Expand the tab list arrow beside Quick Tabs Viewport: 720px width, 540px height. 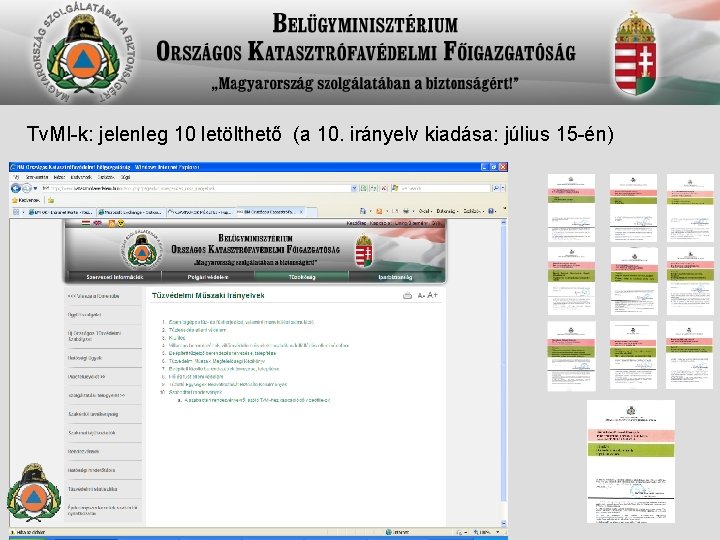23,212
